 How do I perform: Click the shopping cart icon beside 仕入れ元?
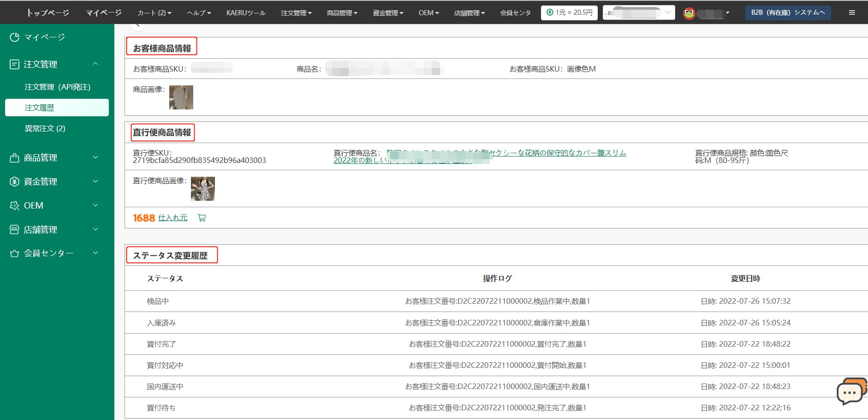(x=202, y=218)
